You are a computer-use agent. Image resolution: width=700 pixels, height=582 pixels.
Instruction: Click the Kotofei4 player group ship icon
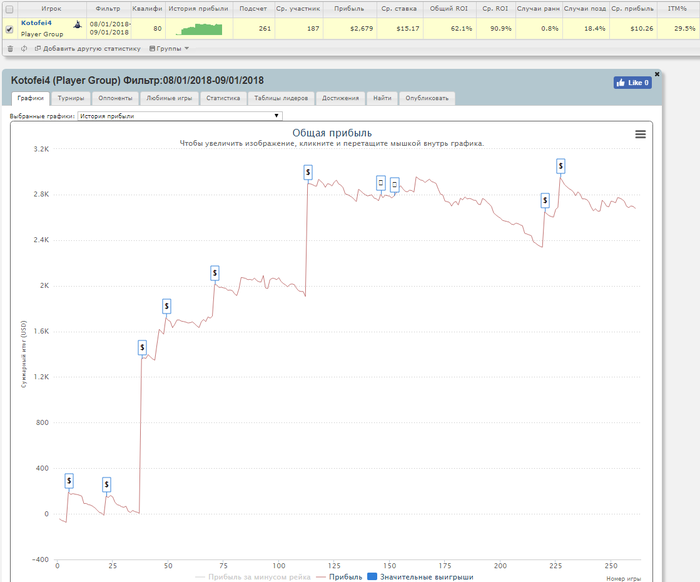(78, 24)
